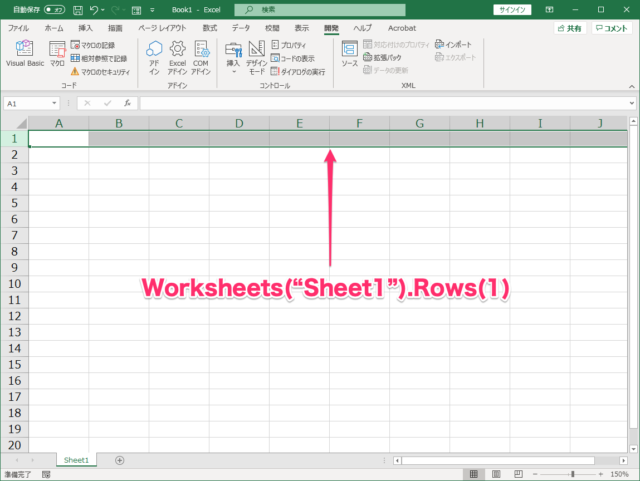Add a new sheet with plus button

point(120,460)
